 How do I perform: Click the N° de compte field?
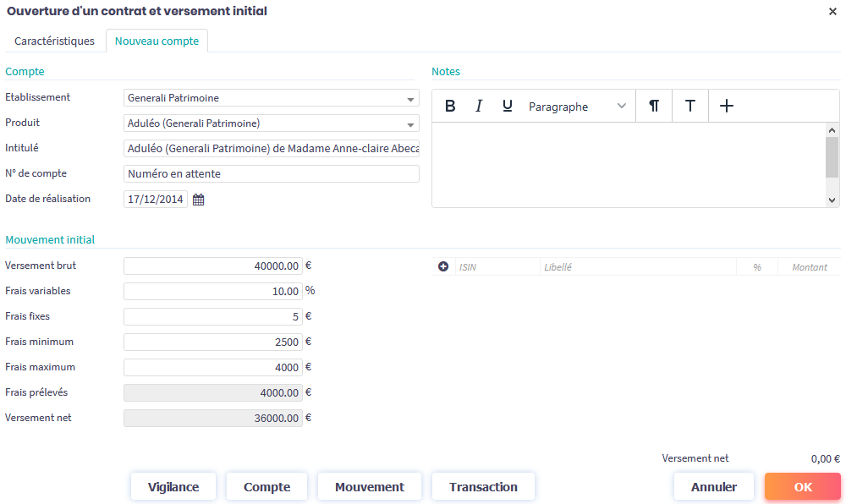pos(271,174)
